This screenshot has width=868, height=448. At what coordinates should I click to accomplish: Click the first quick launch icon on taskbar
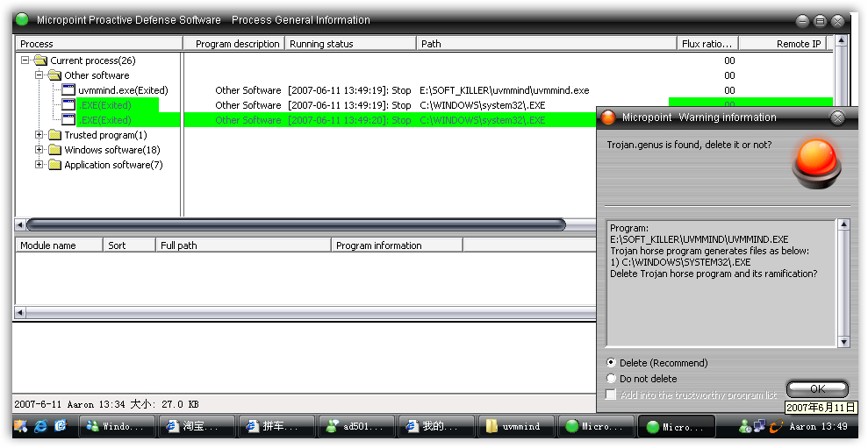click(x=20, y=426)
